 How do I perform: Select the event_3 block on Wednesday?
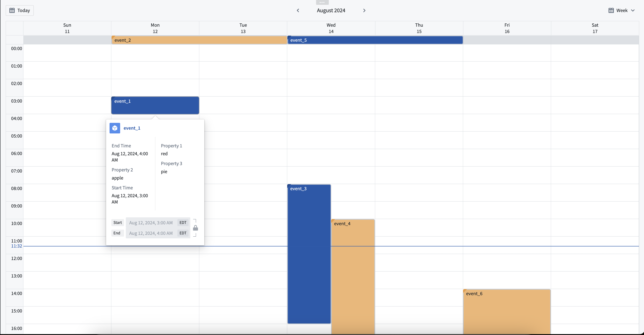[x=309, y=254]
